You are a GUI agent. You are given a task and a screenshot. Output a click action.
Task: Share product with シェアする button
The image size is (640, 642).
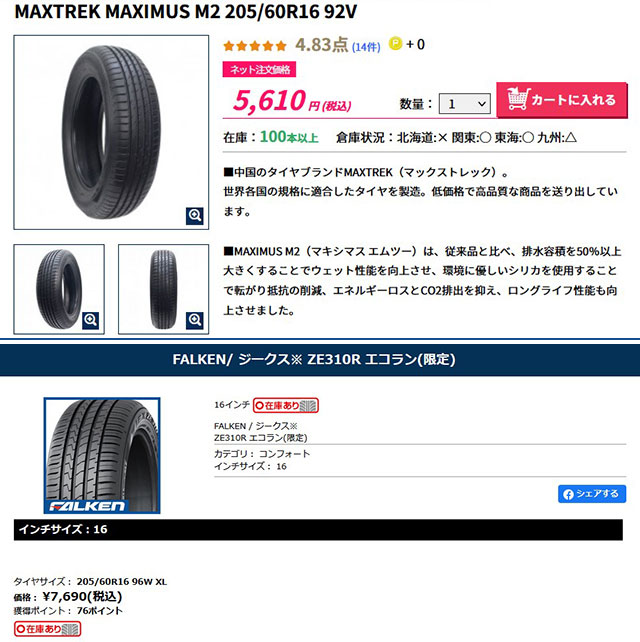[x=592, y=494]
